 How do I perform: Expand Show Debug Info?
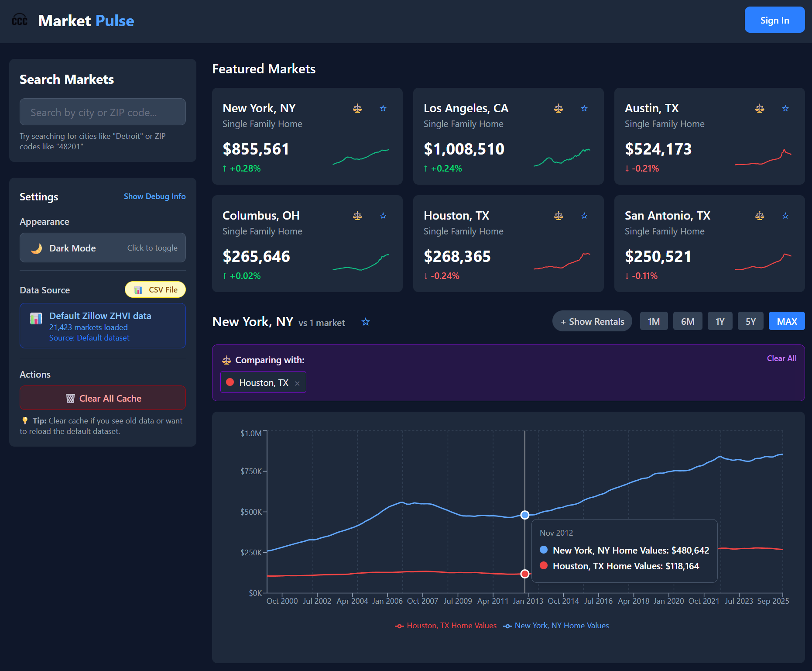[x=154, y=196]
